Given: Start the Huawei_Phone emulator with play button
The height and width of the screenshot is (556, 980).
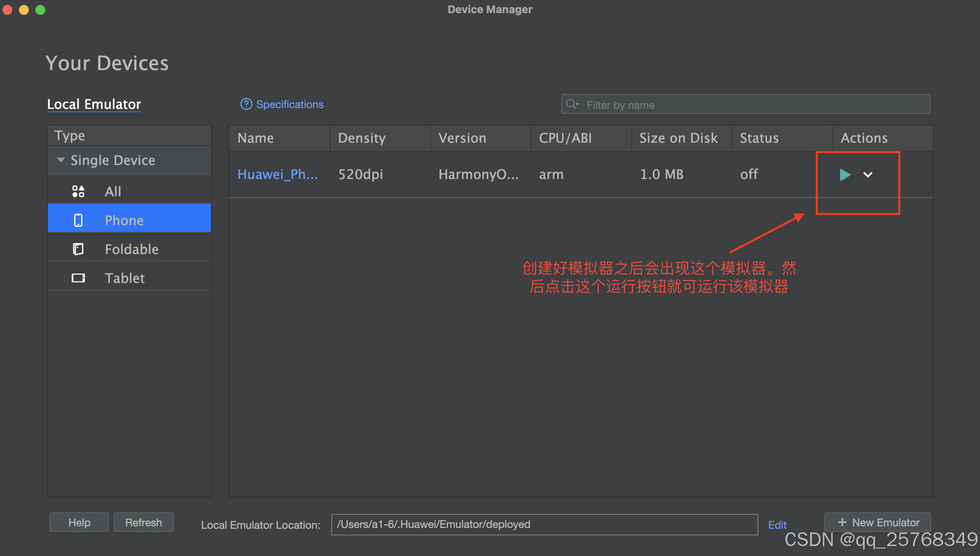Looking at the screenshot, I should [x=844, y=174].
